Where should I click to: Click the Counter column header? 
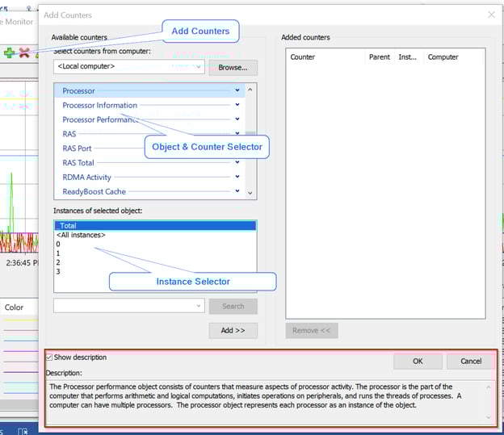pyautogui.click(x=303, y=57)
